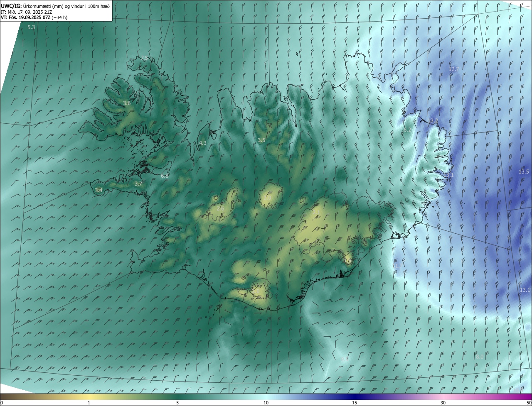The image size is (532, 406).
Task: Click the 7.5 value label on the map
Action: click(144, 58)
